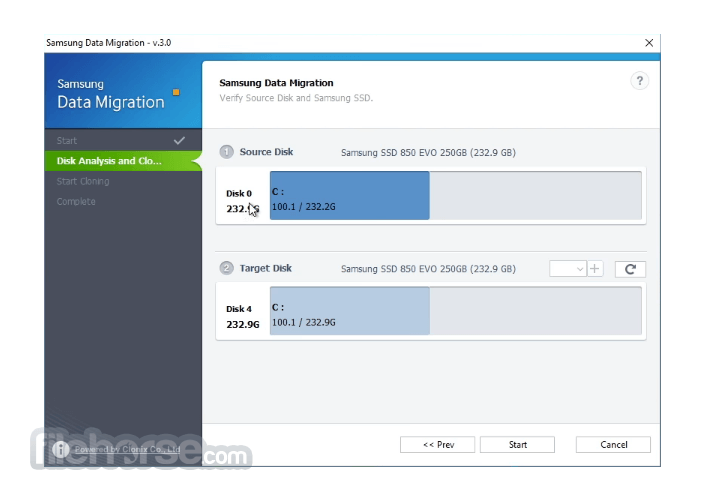Click the Source Disk heading
This screenshot has width=701, height=500.
266,152
